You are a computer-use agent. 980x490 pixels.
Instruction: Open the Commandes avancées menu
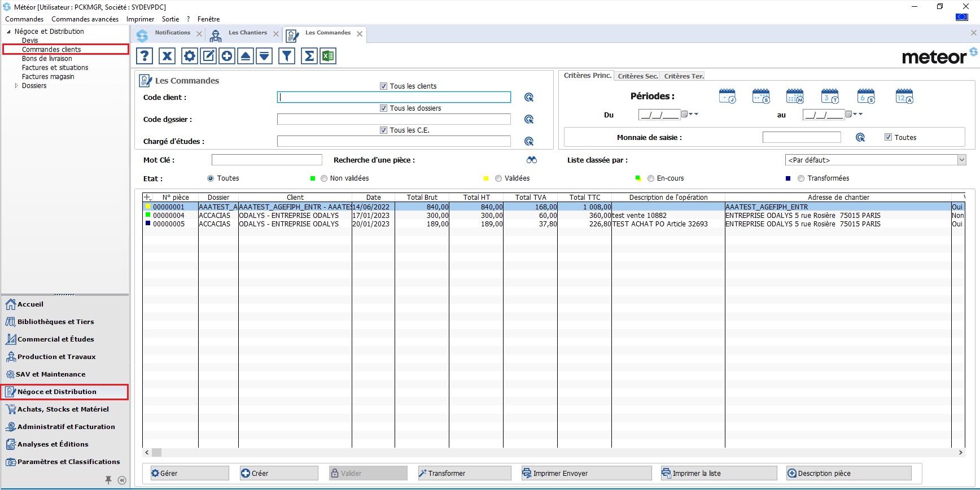(x=85, y=19)
